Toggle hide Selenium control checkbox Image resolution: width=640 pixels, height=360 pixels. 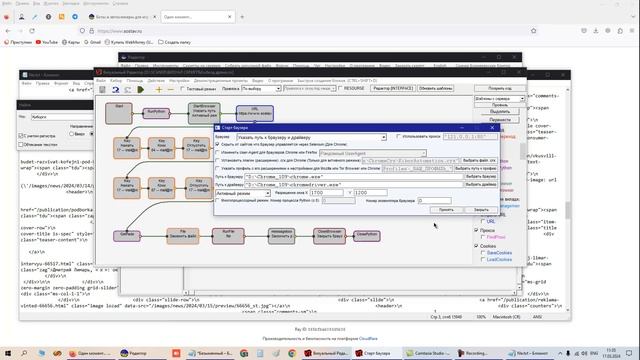[217, 144]
